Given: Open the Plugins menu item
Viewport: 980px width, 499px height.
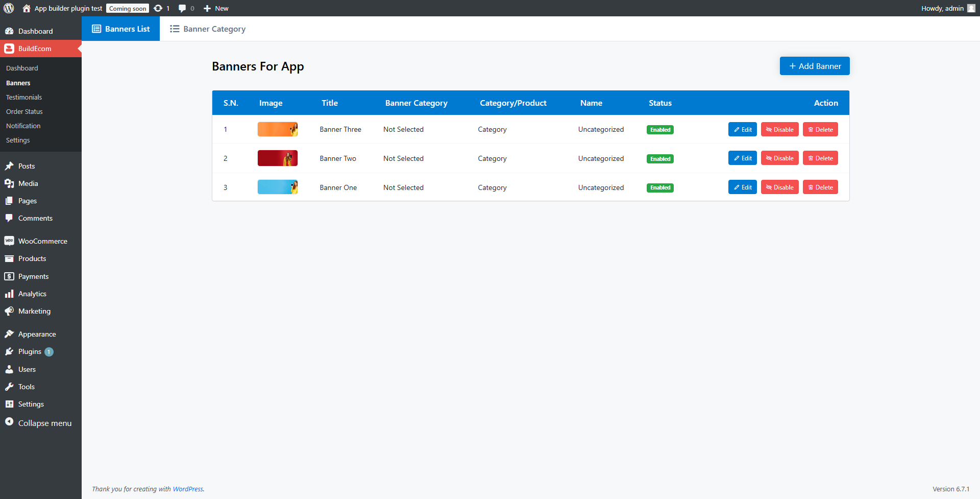Looking at the screenshot, I should [30, 352].
